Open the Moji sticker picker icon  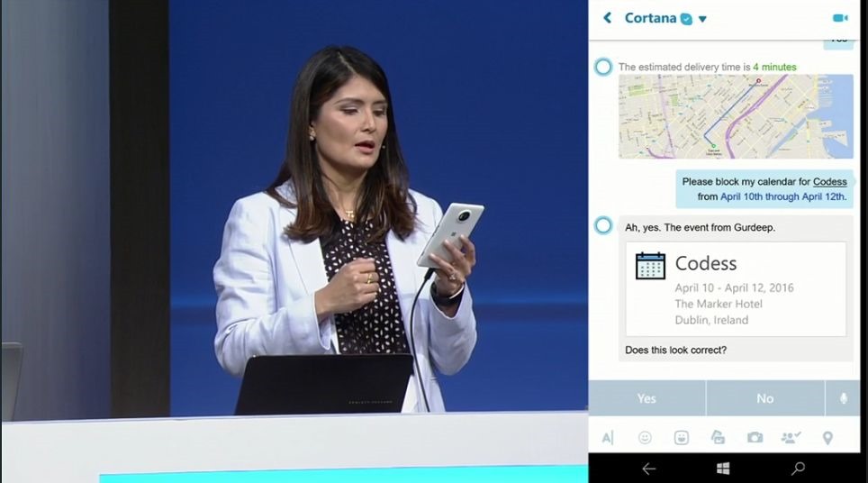click(x=682, y=438)
